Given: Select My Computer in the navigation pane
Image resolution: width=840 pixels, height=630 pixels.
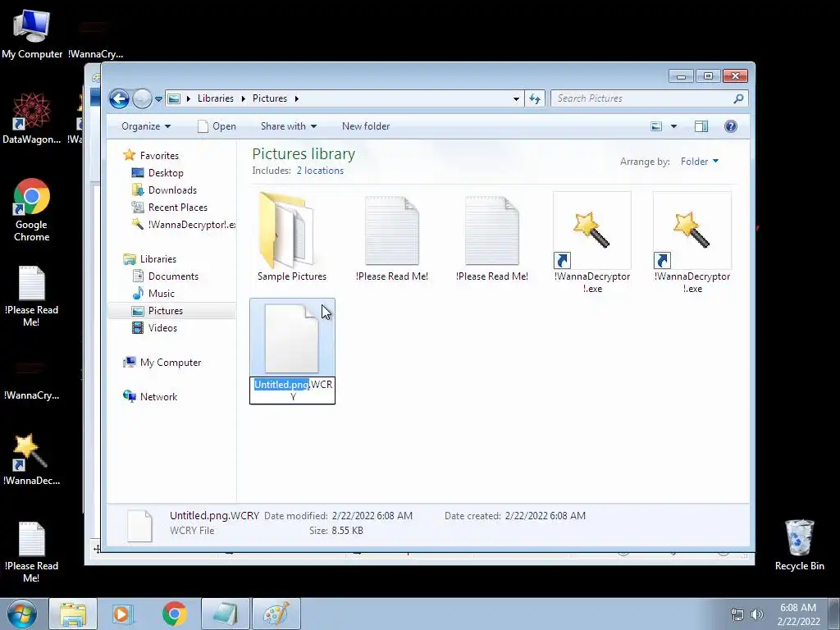Looking at the screenshot, I should (171, 363).
